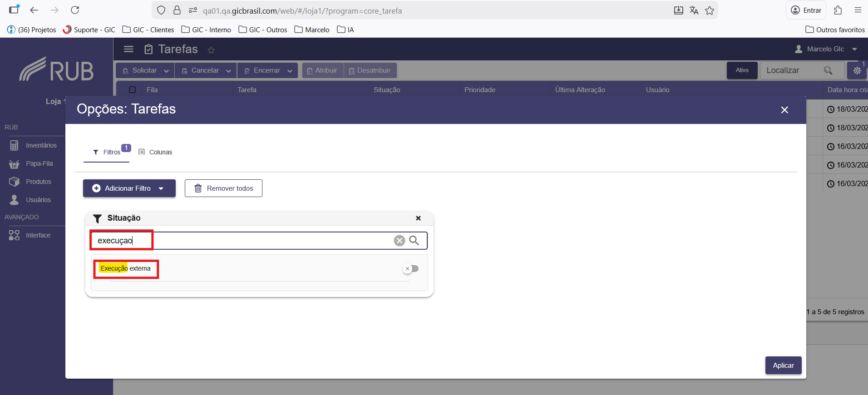Viewport: 868px width, 395px height.
Task: Click the Localizar search field
Action: [x=802, y=70]
